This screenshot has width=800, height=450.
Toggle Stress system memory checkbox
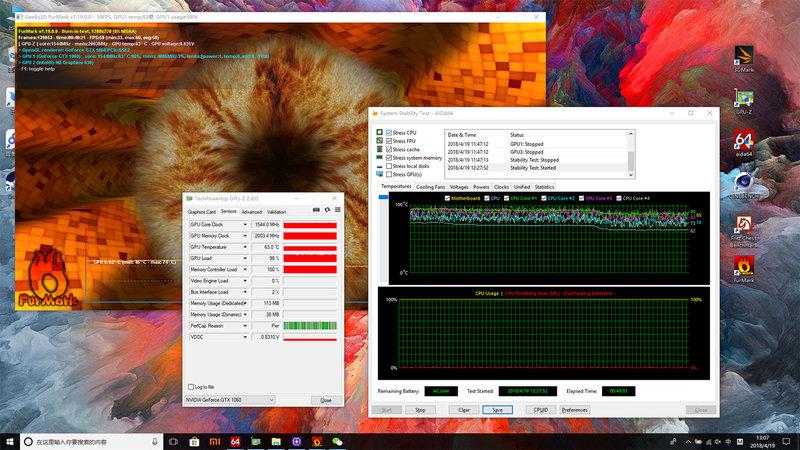[389, 158]
